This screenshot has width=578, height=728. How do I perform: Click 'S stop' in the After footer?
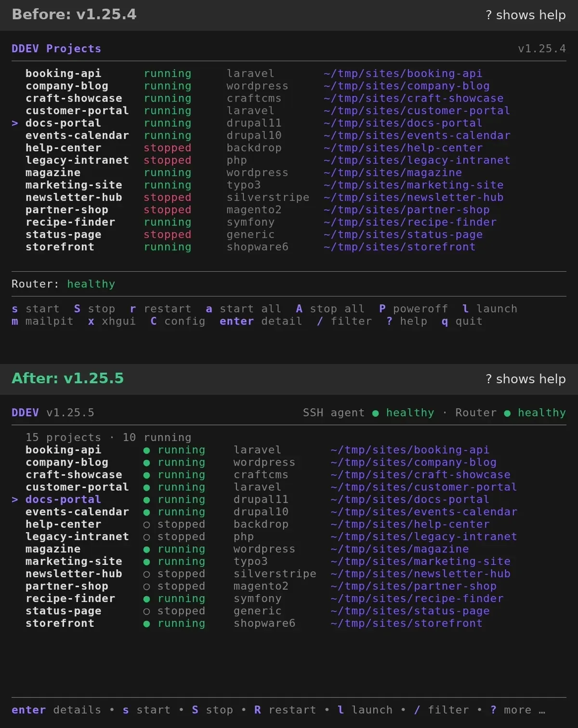click(212, 710)
